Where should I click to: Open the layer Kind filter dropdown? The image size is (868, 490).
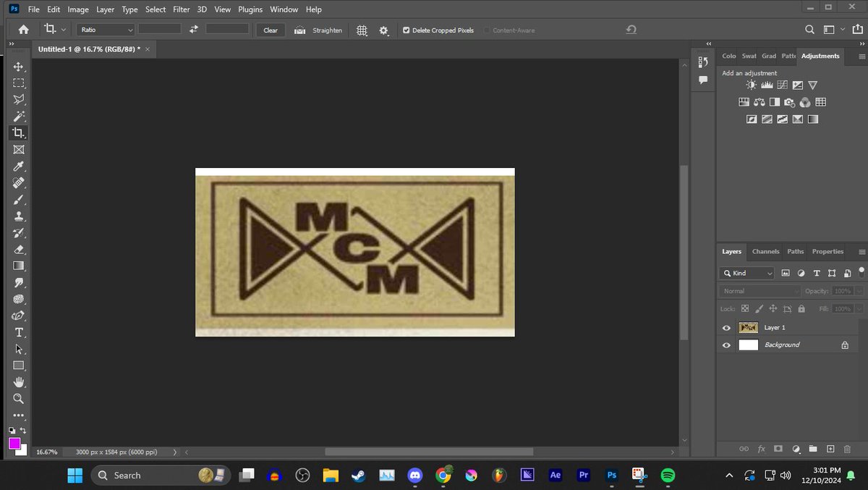tap(747, 273)
